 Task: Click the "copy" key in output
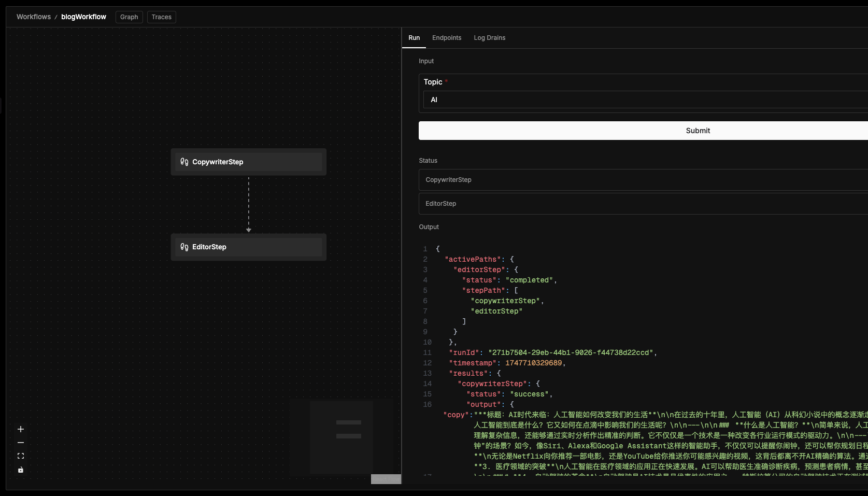(x=456, y=415)
